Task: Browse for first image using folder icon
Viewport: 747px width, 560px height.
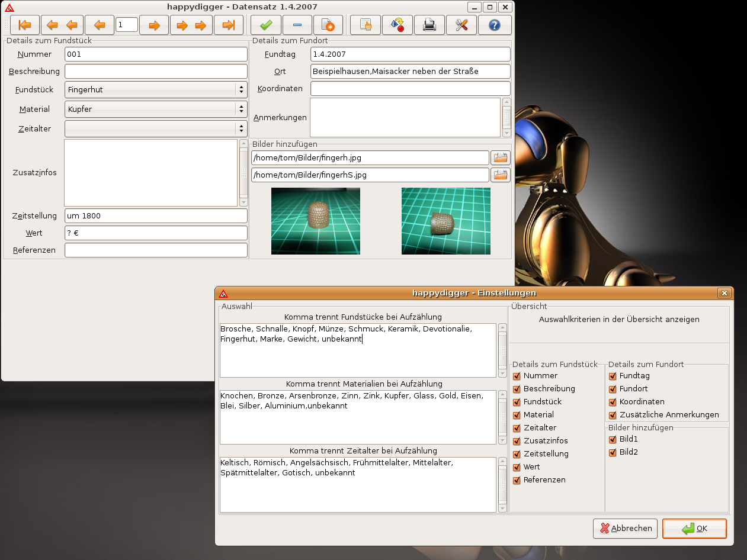Action: pyautogui.click(x=501, y=157)
